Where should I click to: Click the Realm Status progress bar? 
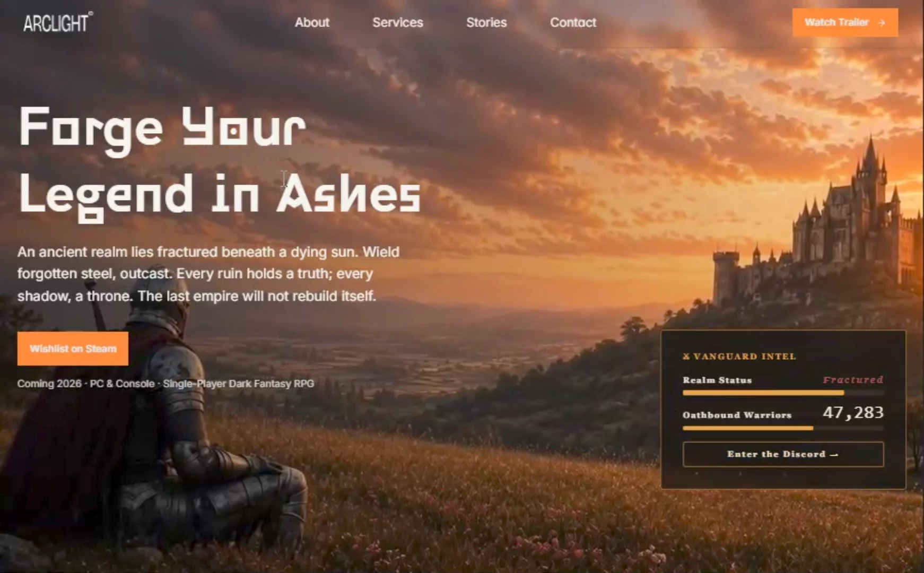coord(783,393)
